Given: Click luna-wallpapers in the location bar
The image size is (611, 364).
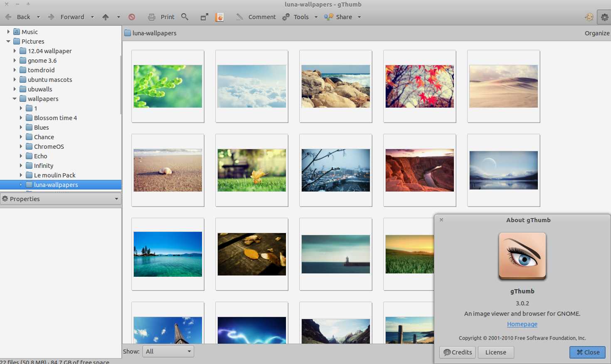Looking at the screenshot, I should pyautogui.click(x=150, y=33).
